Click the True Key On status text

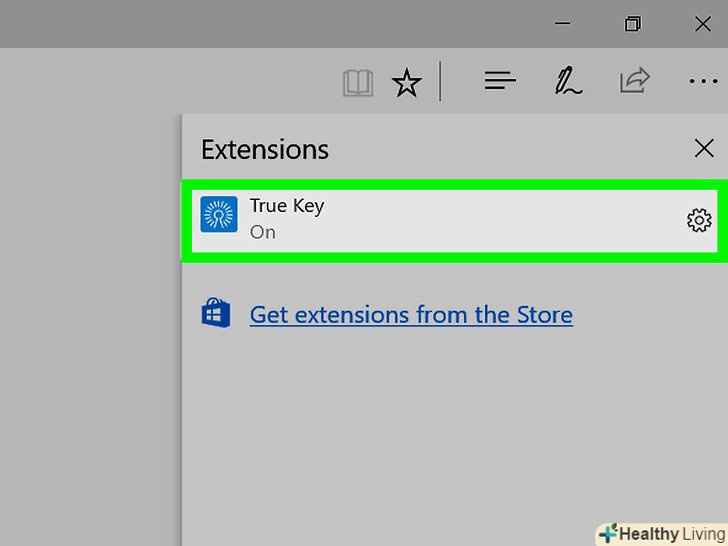coord(262,232)
